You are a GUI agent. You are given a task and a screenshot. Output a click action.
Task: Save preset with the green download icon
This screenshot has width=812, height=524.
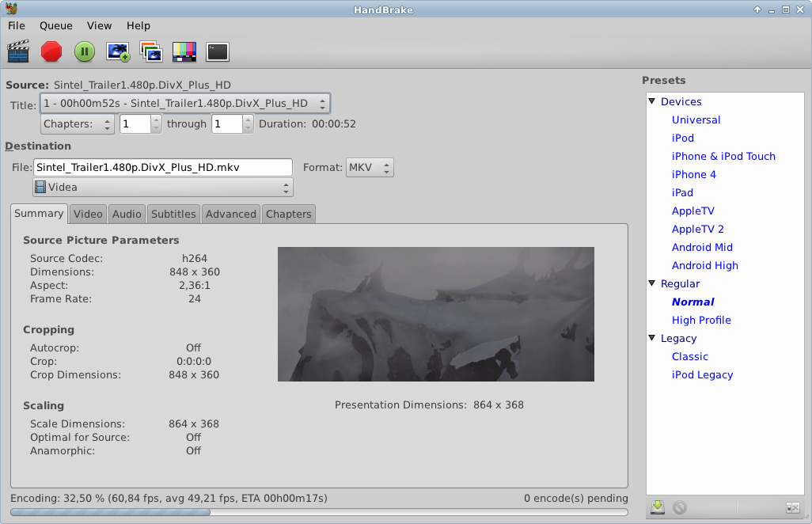pyautogui.click(x=658, y=507)
